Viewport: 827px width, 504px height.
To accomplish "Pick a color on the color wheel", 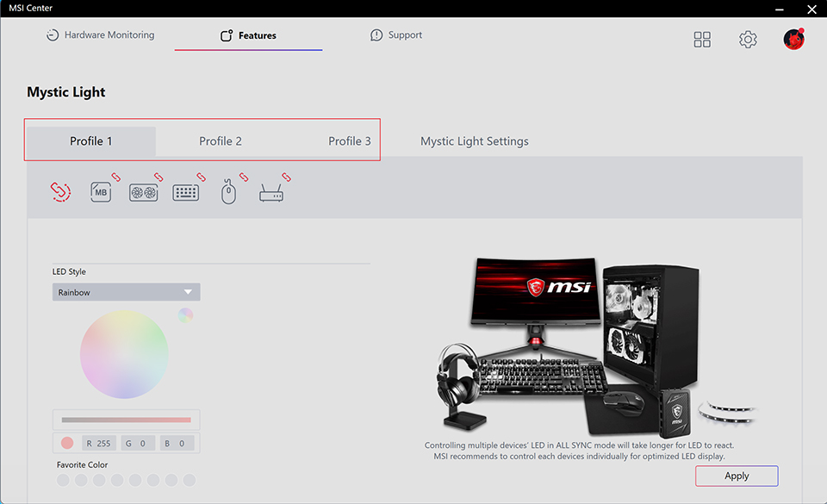I will pos(124,354).
